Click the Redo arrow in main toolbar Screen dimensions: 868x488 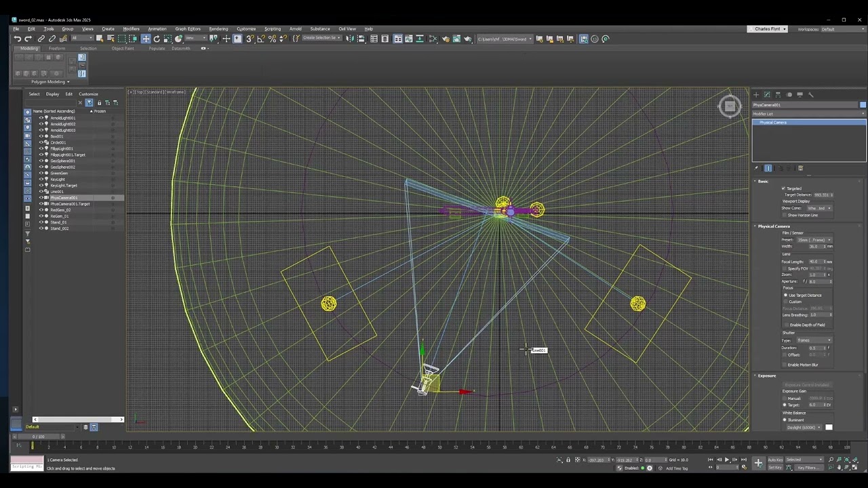pyautogui.click(x=28, y=39)
